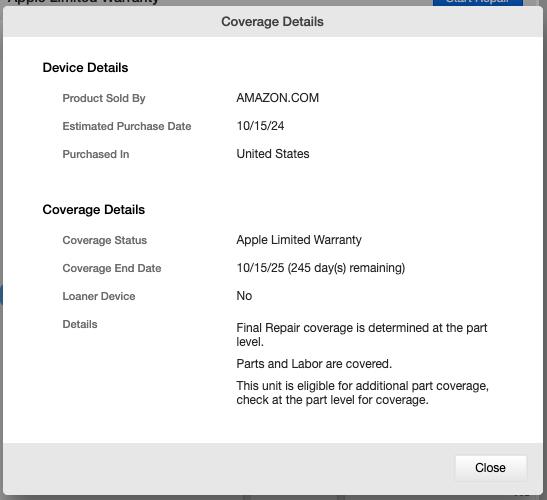Click the Purchased In label

[96, 154]
